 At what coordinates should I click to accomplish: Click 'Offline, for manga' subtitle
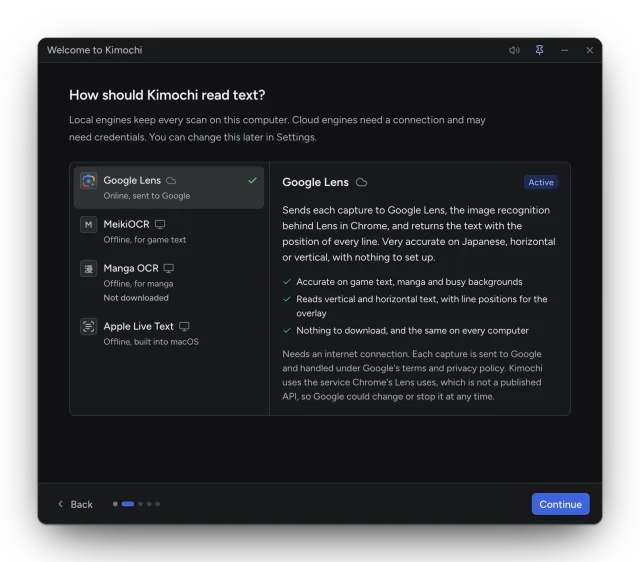pos(138,284)
